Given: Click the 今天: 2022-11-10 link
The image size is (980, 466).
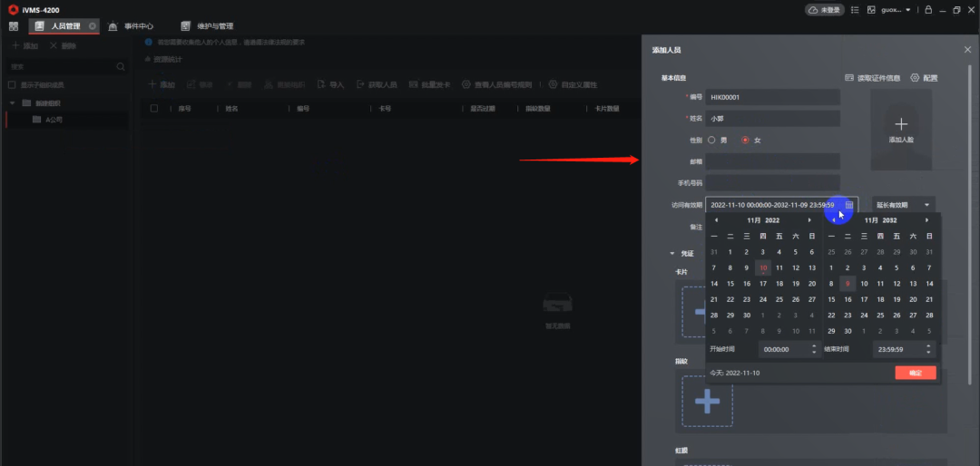Looking at the screenshot, I should 735,373.
